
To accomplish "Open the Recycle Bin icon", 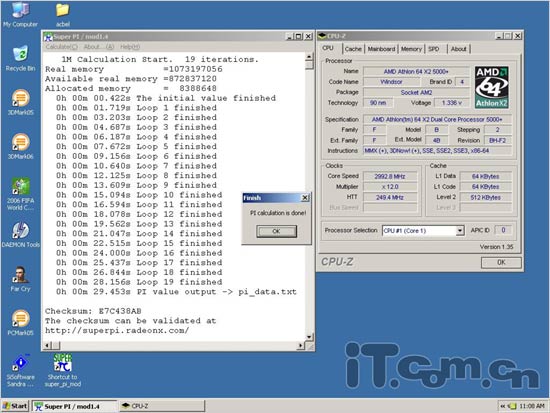I will pos(20,58).
